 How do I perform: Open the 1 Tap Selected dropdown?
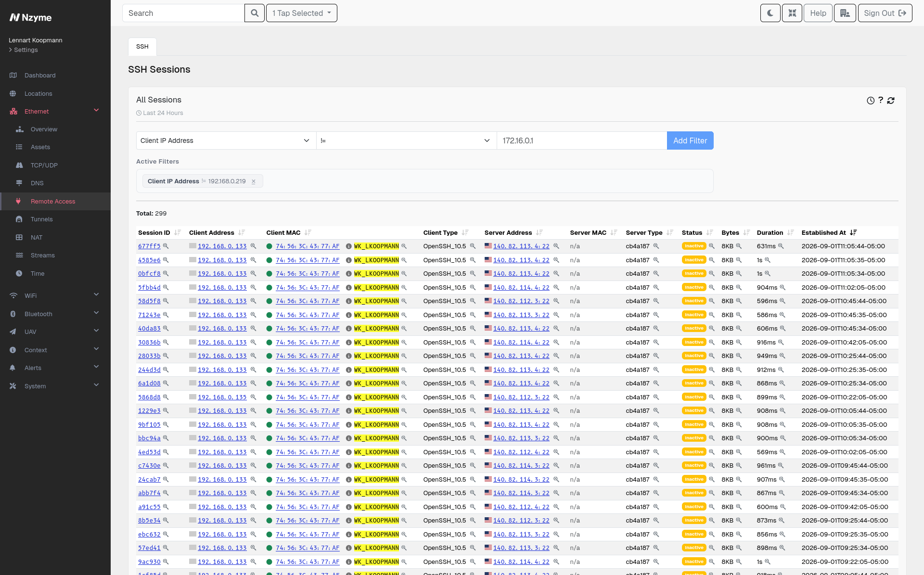[x=302, y=13]
